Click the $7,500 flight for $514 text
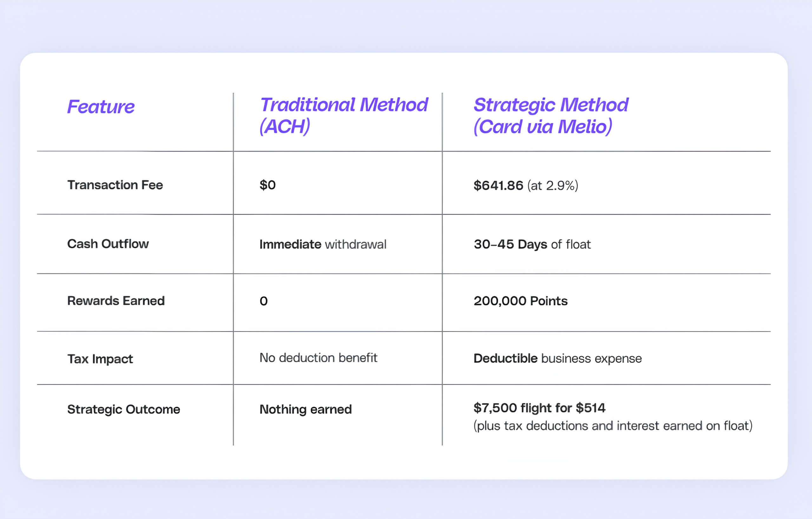The height and width of the screenshot is (519, 812). [540, 408]
